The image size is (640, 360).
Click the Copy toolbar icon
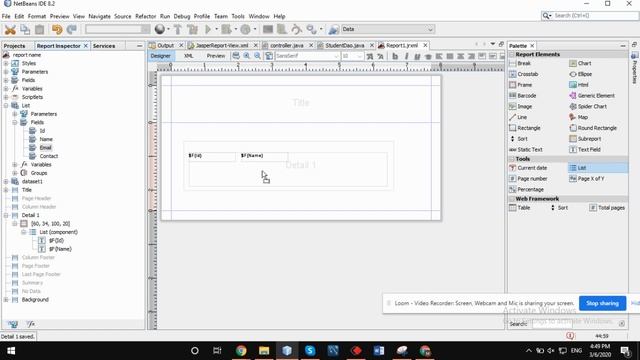tap(25, 29)
